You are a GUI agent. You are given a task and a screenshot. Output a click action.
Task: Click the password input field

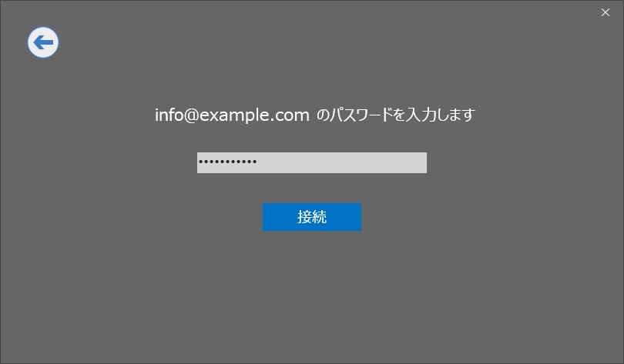click(x=311, y=162)
